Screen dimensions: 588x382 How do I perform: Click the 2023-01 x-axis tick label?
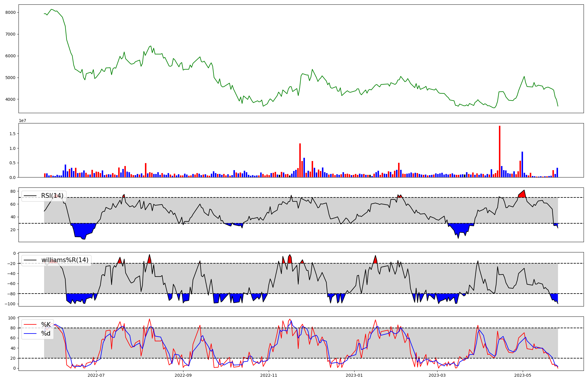(x=354, y=375)
